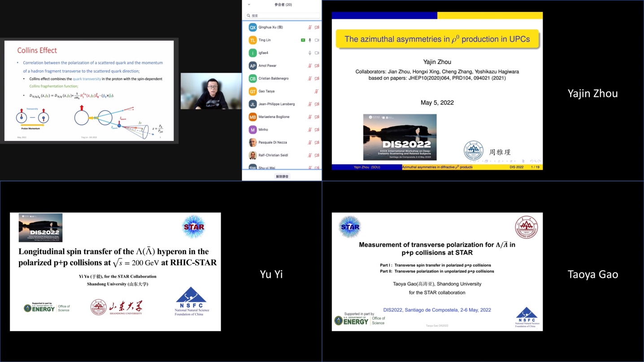The height and width of the screenshot is (362, 644).
Task: Click the participants (20) panel title
Action: click(283, 4)
